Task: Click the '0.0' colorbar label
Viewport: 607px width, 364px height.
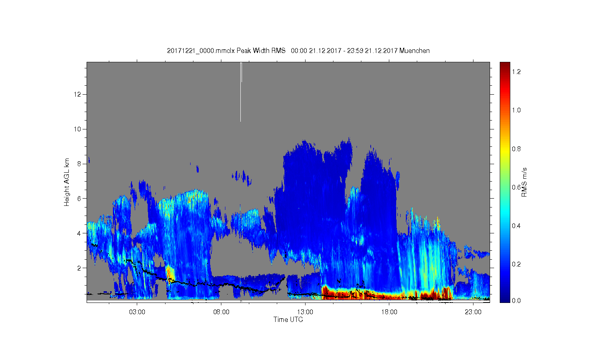Action: point(516,301)
